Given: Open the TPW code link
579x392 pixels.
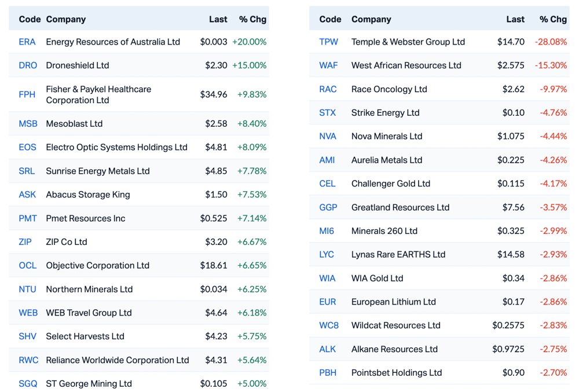Looking at the screenshot, I should coord(329,42).
